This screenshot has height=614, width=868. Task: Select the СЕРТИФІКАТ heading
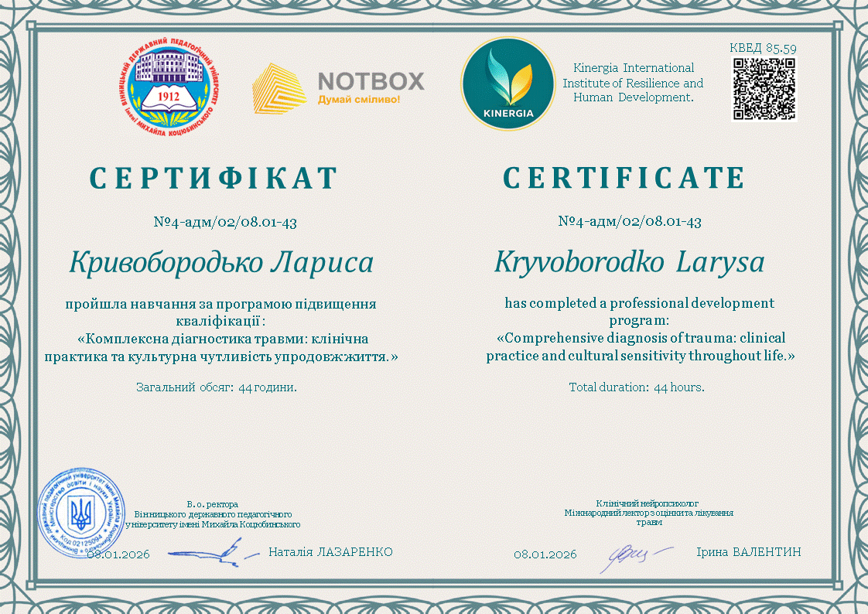[214, 179]
